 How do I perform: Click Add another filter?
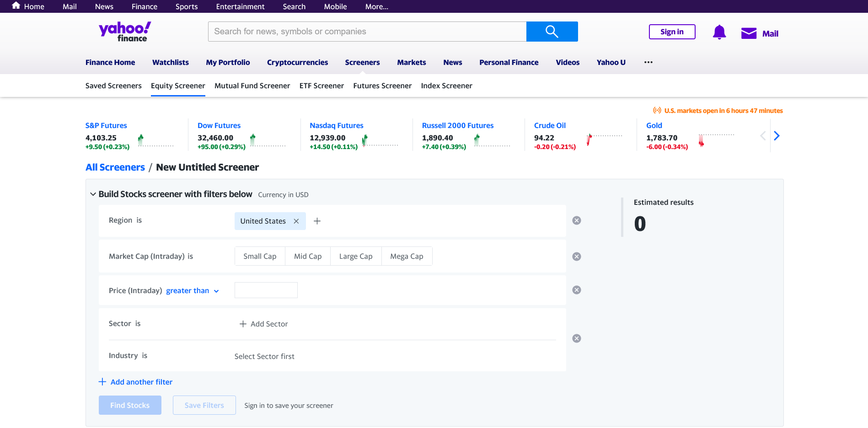click(136, 382)
